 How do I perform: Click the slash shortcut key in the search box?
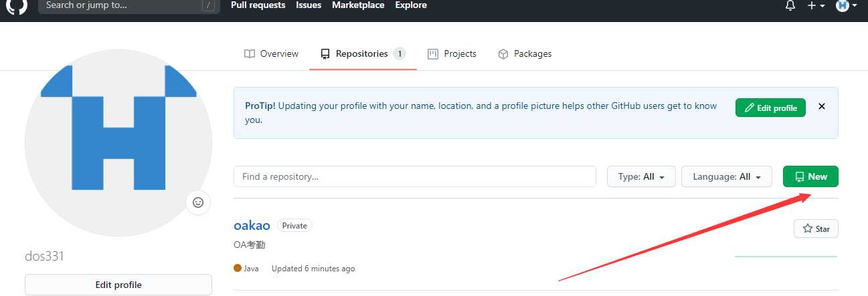[x=209, y=5]
